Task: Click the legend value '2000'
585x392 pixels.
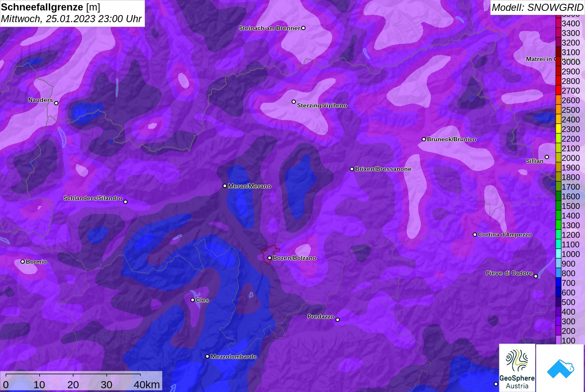Action: click(571, 158)
